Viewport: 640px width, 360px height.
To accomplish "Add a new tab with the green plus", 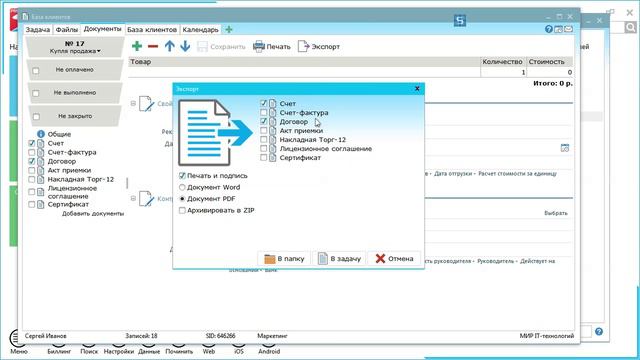I will tap(229, 29).
